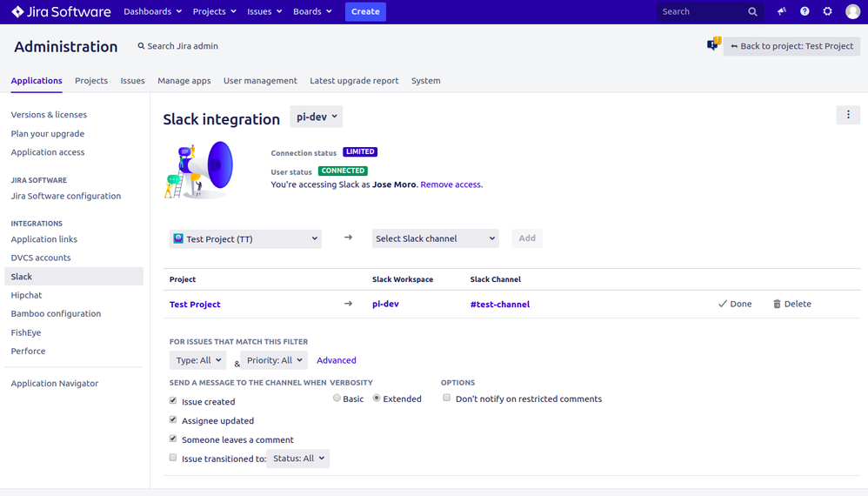Open Application links in sidebar
Image resolution: width=868 pixels, height=496 pixels.
click(x=44, y=239)
